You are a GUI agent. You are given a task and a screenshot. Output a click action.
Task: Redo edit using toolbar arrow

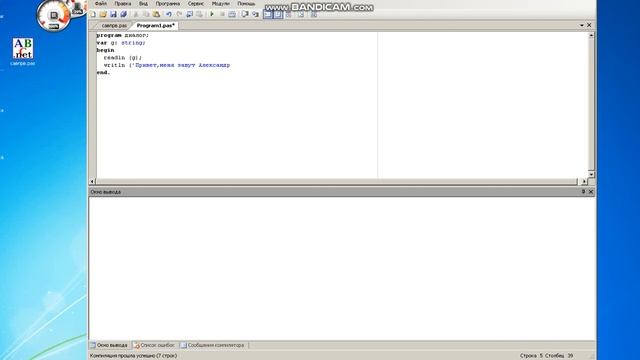click(x=179, y=14)
